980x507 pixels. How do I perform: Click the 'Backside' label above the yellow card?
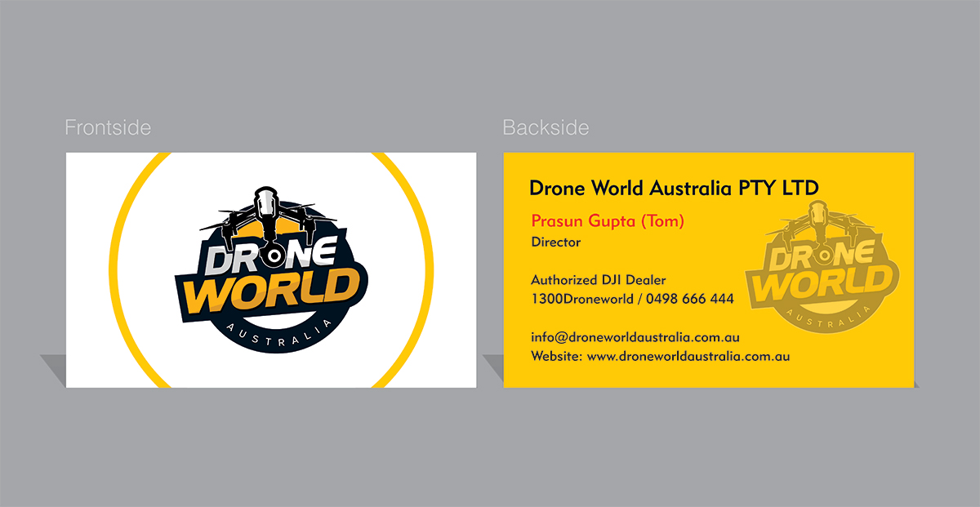pos(546,128)
